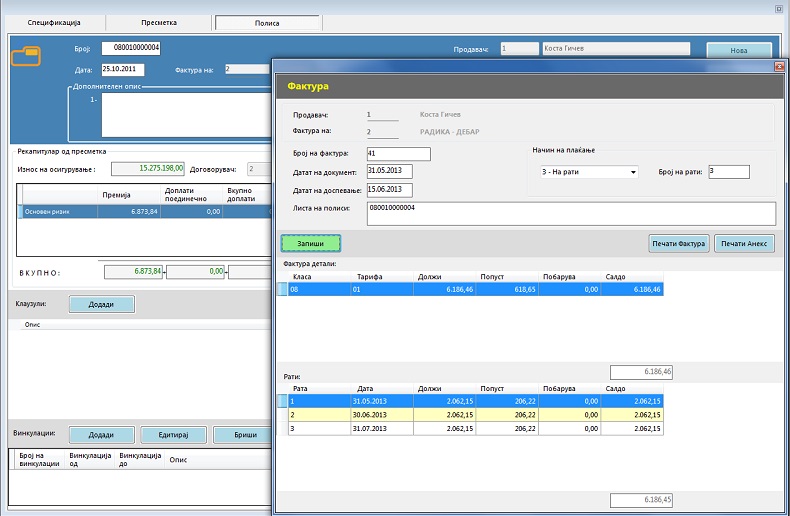Image resolution: width=790 pixels, height=516 pixels.
Task: Click Салдо header in Рати table
Action: [x=632, y=389]
